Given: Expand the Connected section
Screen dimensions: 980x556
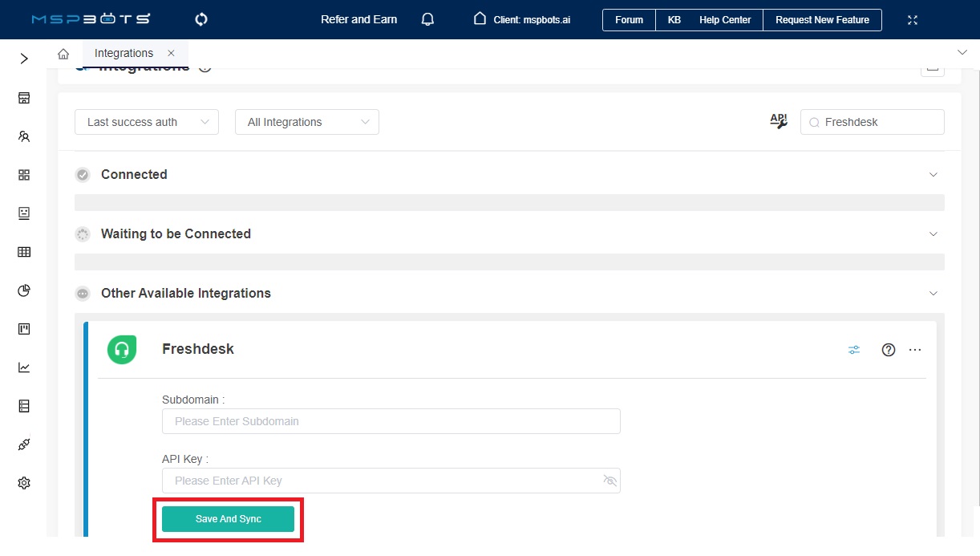Looking at the screenshot, I should coord(933,174).
